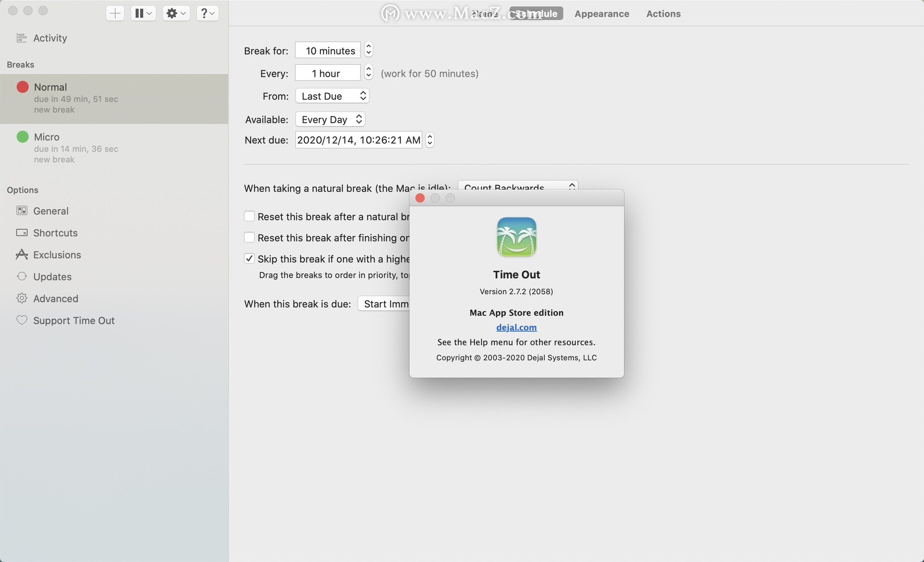924x562 pixels.
Task: Click the 'Mac App Store edition' text
Action: (516, 312)
